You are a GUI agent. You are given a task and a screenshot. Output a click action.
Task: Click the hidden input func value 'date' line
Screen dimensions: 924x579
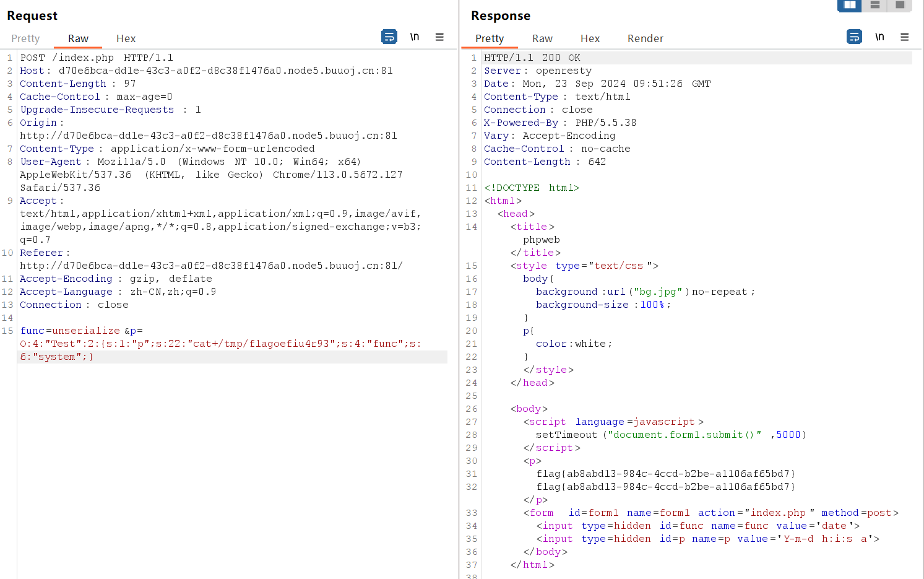(698, 526)
